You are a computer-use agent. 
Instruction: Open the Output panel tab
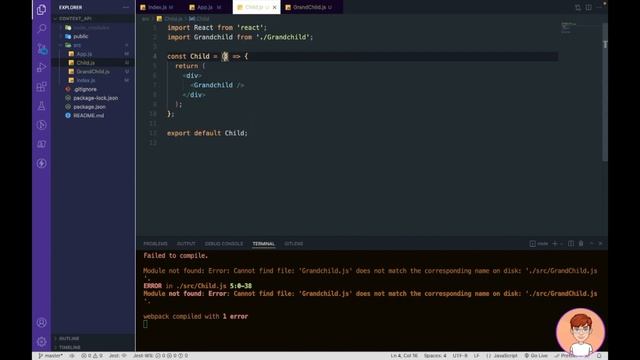click(186, 244)
